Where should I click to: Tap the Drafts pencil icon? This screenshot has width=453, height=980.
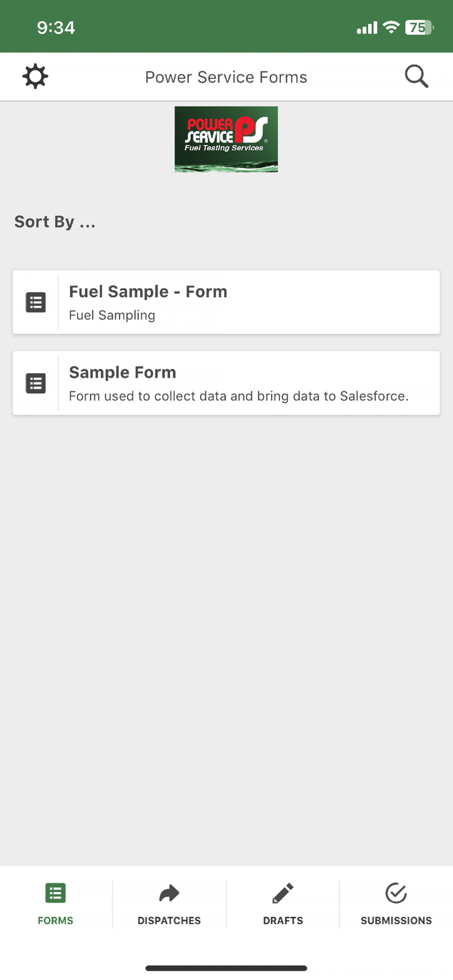(x=283, y=893)
